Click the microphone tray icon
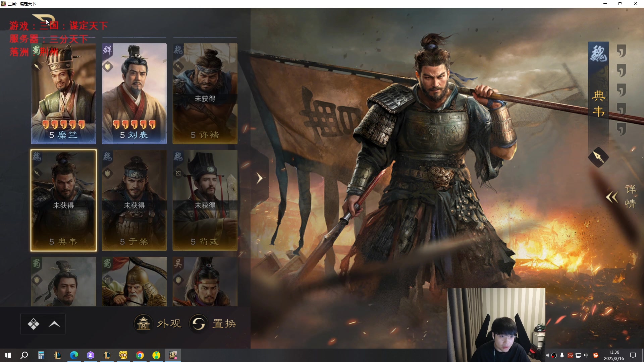644x362 pixels. pyautogui.click(x=562, y=355)
